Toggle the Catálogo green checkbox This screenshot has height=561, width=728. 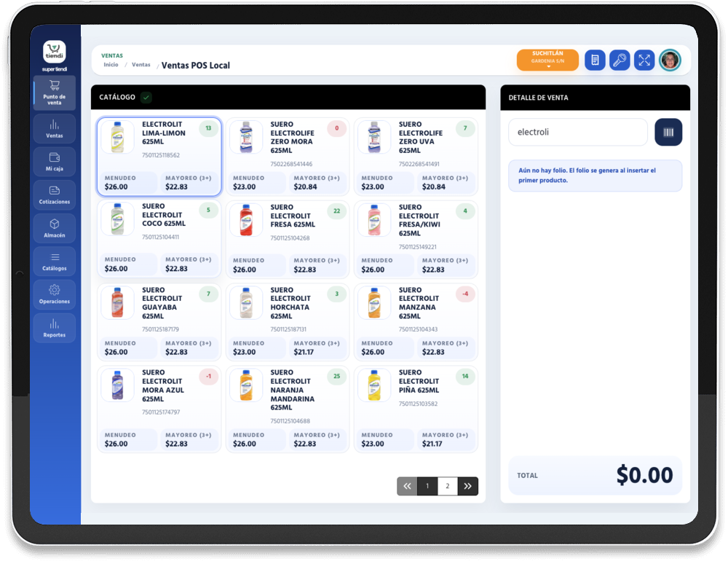(x=146, y=97)
